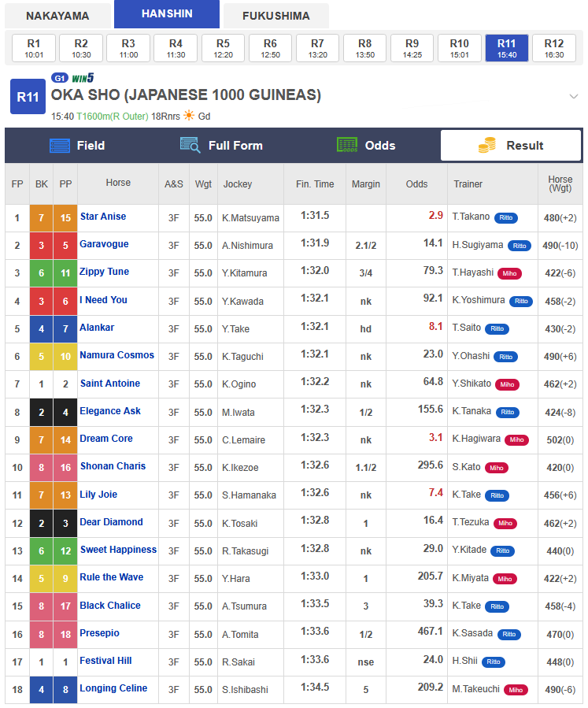The height and width of the screenshot is (708, 588).
Task: View horse Namura Cosmos details
Action: point(116,355)
